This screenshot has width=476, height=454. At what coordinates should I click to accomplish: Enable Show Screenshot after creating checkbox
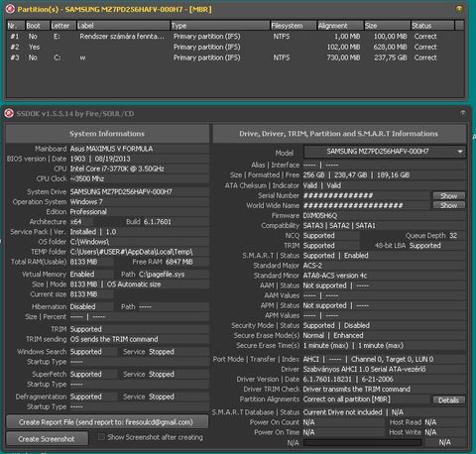101,437
